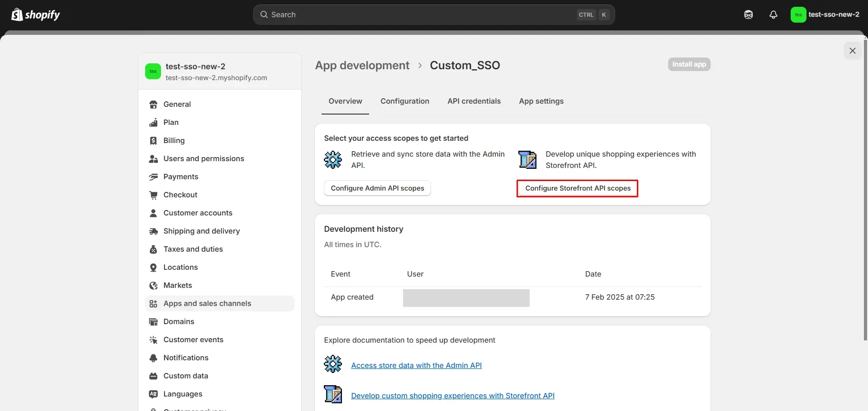
Task: Click Configure Admin API scopes button
Action: click(377, 188)
